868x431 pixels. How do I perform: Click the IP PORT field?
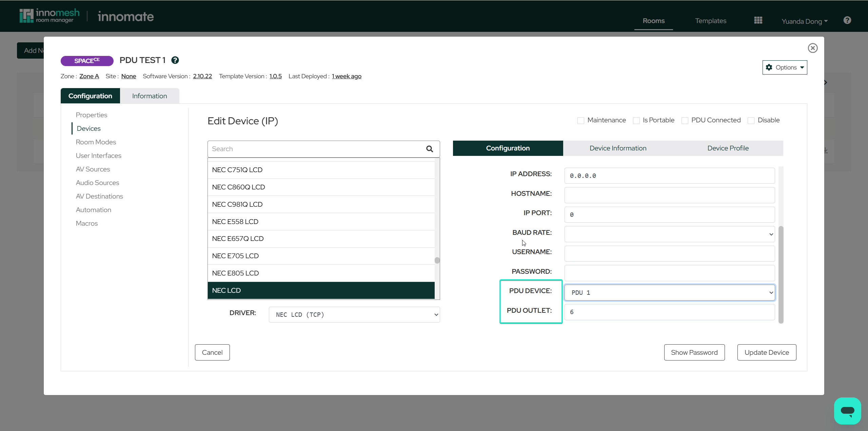tap(669, 214)
